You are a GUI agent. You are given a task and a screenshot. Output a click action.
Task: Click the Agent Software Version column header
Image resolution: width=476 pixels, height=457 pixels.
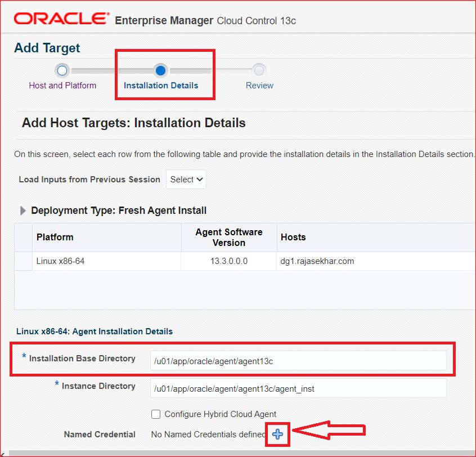228,237
